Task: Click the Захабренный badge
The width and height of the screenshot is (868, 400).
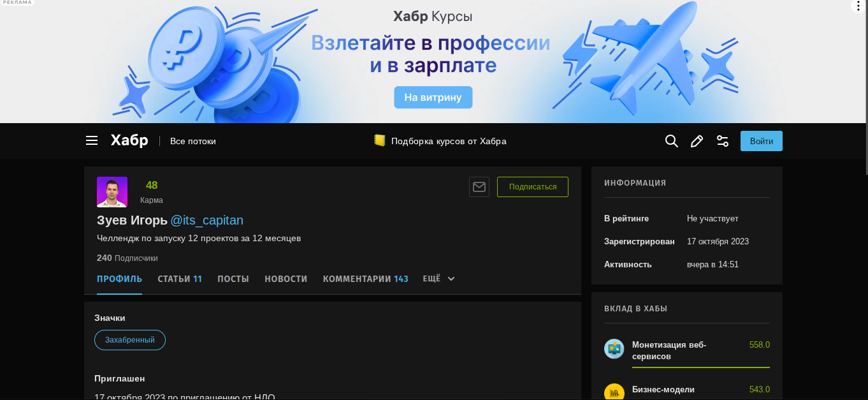Action: (130, 340)
